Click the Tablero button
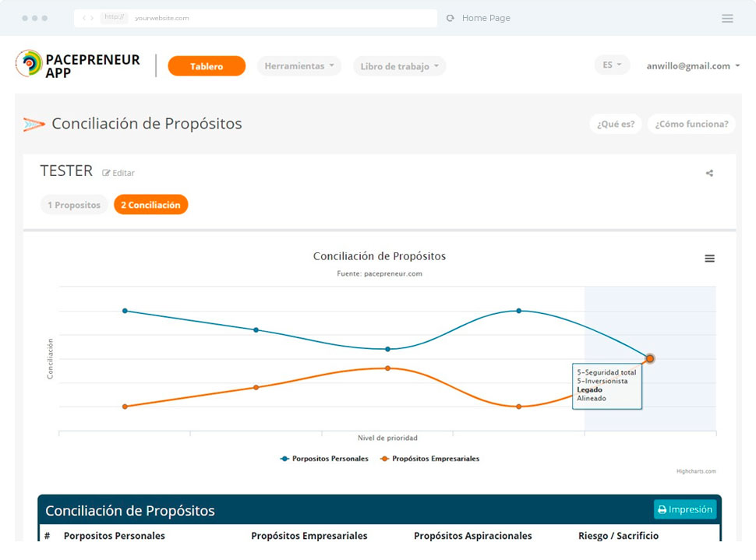This screenshot has width=756, height=560. 207,66
